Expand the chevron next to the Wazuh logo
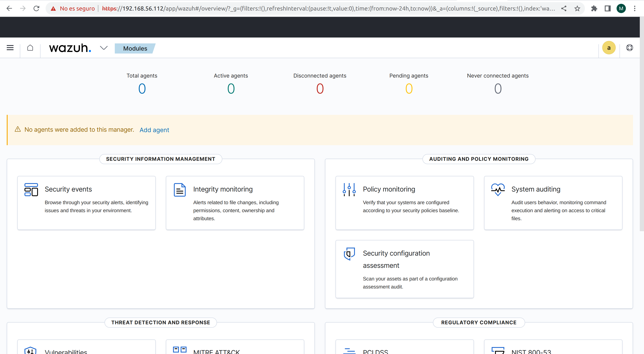Viewport: 644px width, 354px height. pos(104,48)
